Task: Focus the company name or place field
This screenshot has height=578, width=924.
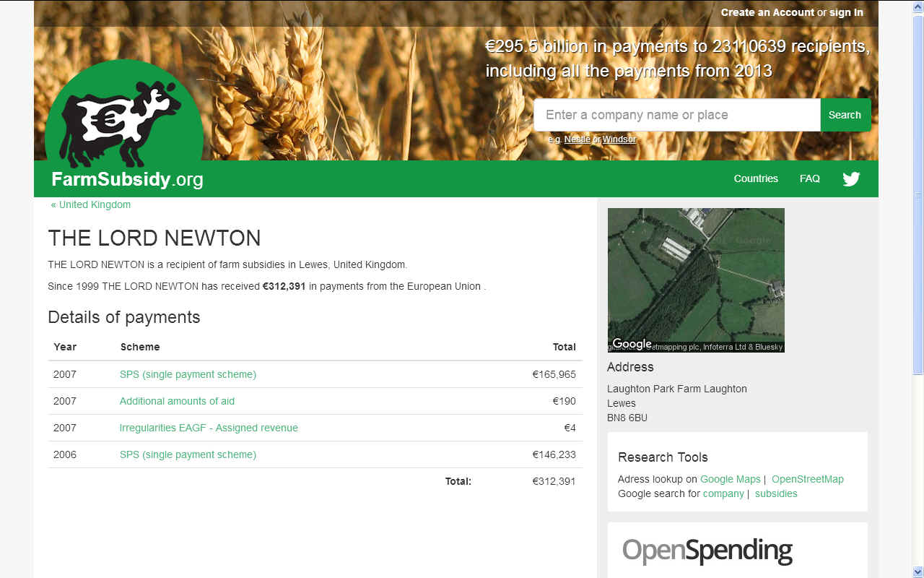Action: click(x=677, y=115)
